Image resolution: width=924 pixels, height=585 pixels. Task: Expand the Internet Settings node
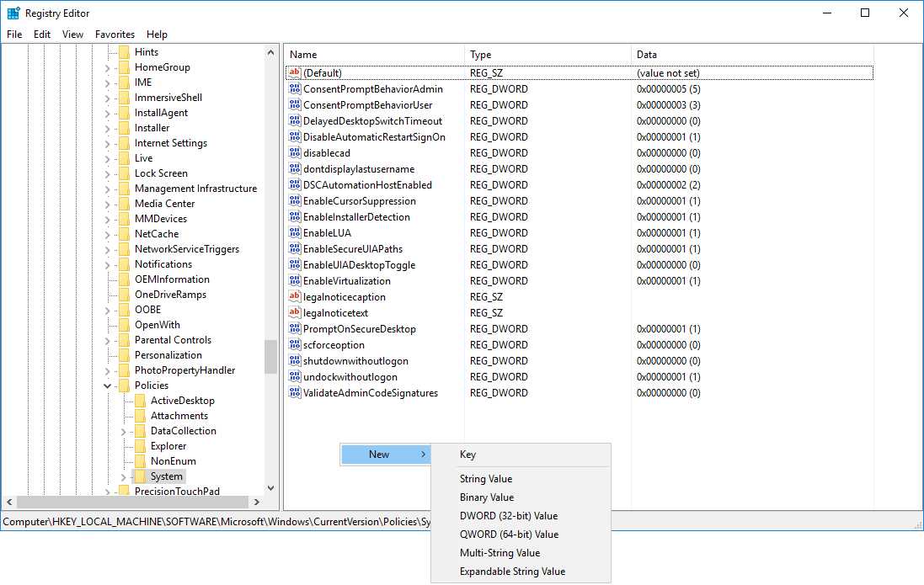107,143
